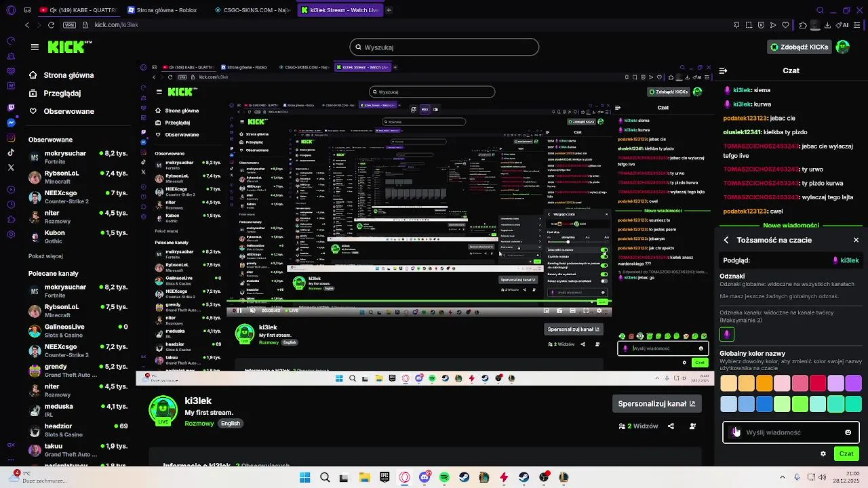Open Kubon Gothic channel in Obserwowane list
The width and height of the screenshot is (868, 488).
(78, 236)
